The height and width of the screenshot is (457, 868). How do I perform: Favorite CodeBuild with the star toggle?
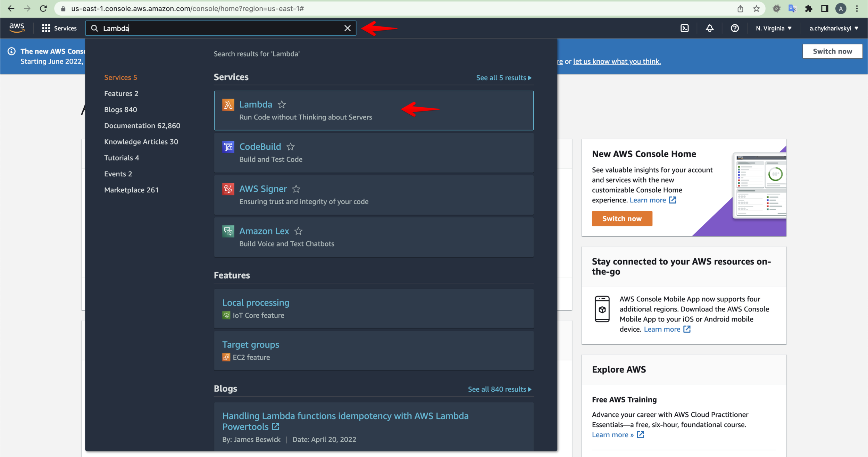coord(291,147)
